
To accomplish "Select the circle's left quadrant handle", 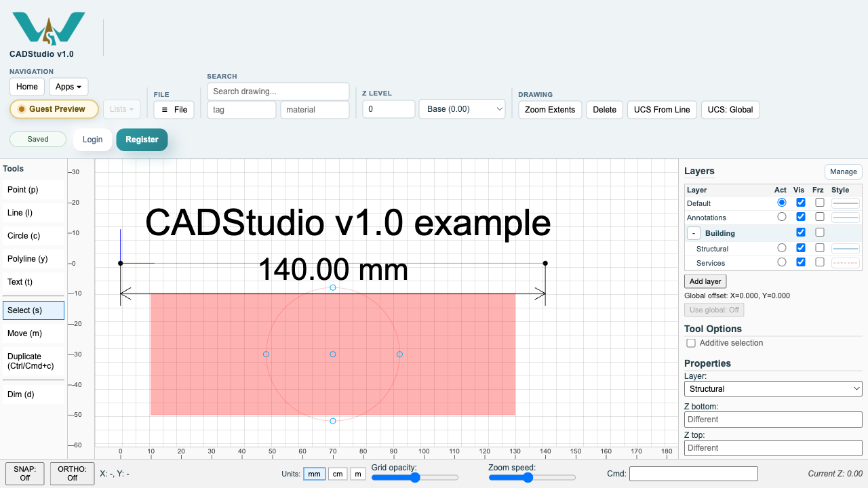I will click(266, 354).
